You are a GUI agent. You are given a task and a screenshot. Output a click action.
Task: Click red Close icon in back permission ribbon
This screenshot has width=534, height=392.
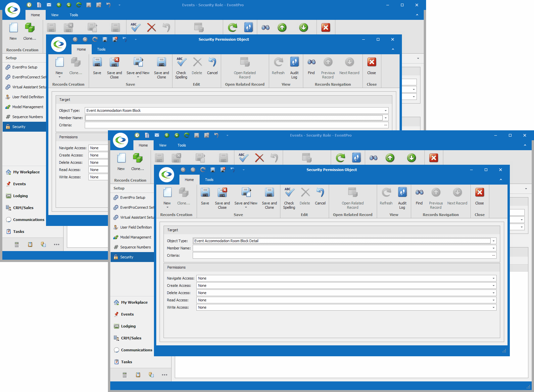pos(371,66)
